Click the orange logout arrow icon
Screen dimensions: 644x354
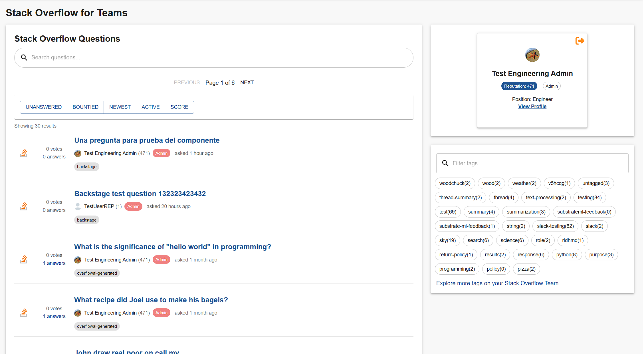point(580,41)
